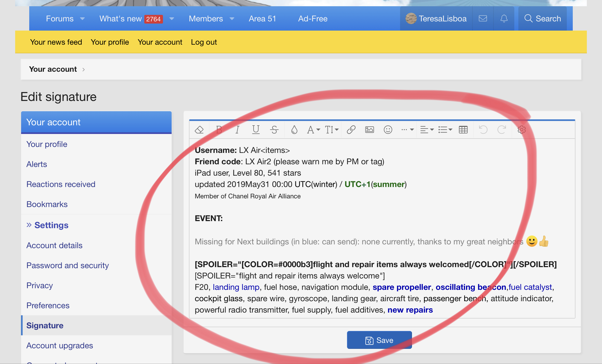Click the eraser remove-formatting icon

pyautogui.click(x=199, y=130)
